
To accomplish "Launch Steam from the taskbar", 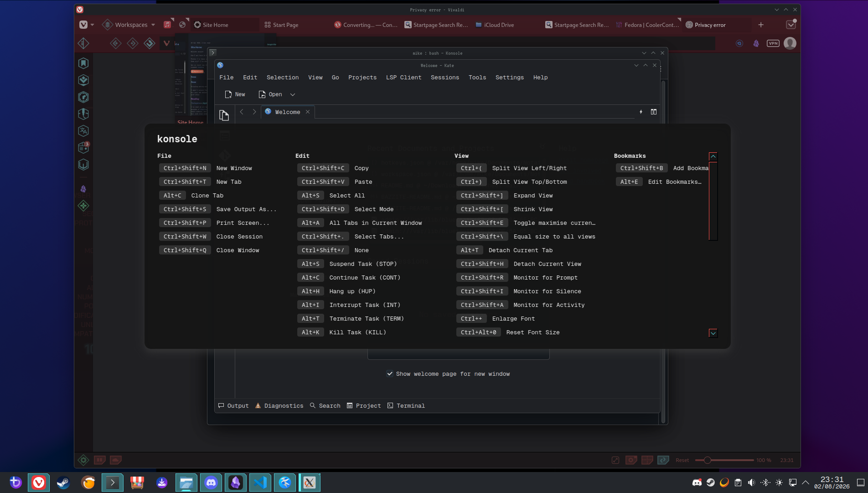I will coord(63,483).
